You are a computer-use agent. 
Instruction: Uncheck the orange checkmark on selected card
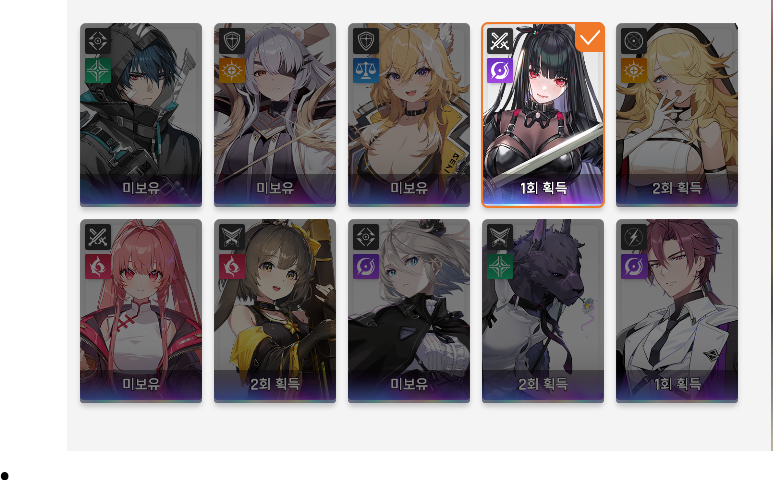coord(590,37)
